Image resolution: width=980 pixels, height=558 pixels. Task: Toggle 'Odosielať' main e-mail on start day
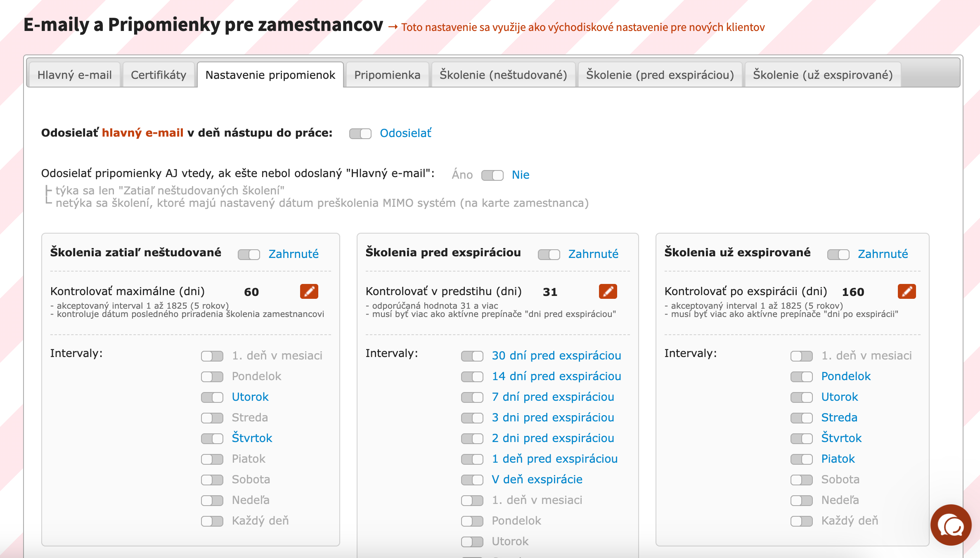[x=360, y=134]
